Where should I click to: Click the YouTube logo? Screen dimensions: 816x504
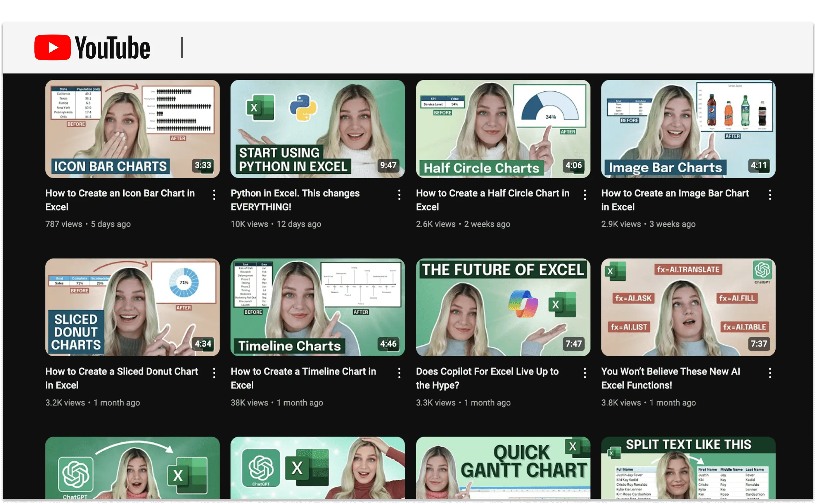coord(92,48)
